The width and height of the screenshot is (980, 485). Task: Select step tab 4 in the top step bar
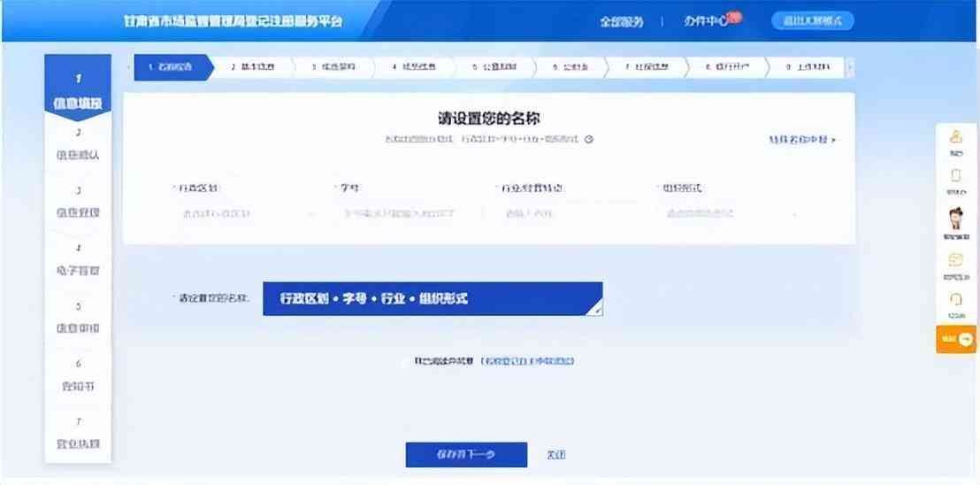pyautogui.click(x=414, y=67)
